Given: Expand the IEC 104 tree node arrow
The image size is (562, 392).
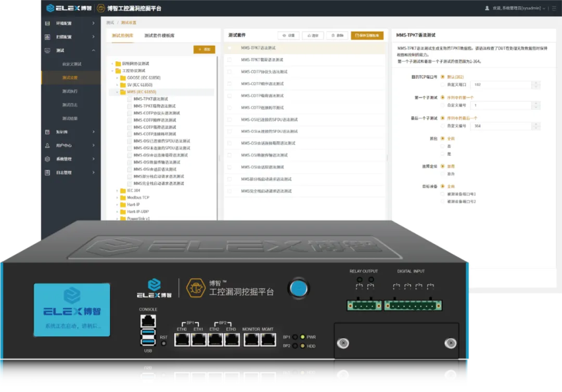Looking at the screenshot, I should [117, 191].
